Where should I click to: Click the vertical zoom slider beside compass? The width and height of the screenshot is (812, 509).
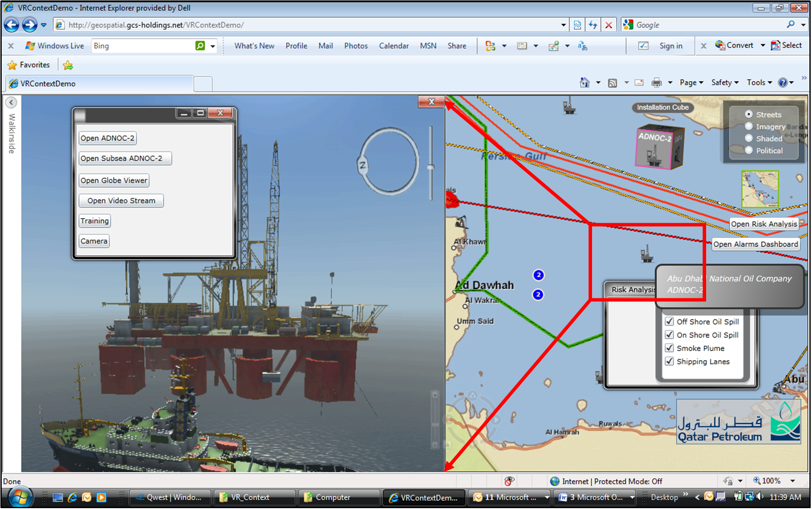(430, 167)
